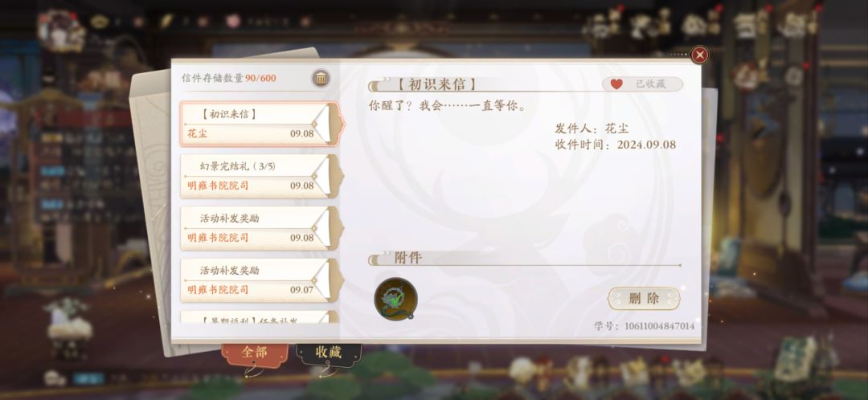Click the 删除 button
The height and width of the screenshot is (400, 868).
point(644,299)
